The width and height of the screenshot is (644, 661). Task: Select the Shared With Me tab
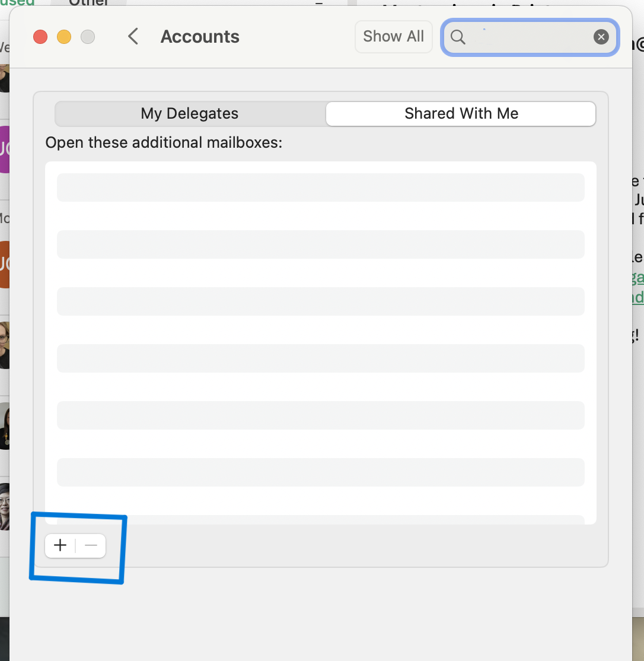click(461, 114)
